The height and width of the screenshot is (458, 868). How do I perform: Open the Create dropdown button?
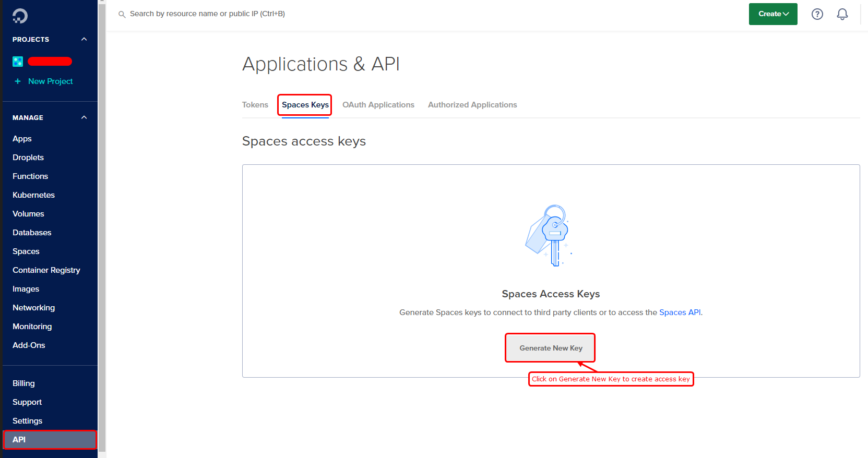pyautogui.click(x=773, y=14)
